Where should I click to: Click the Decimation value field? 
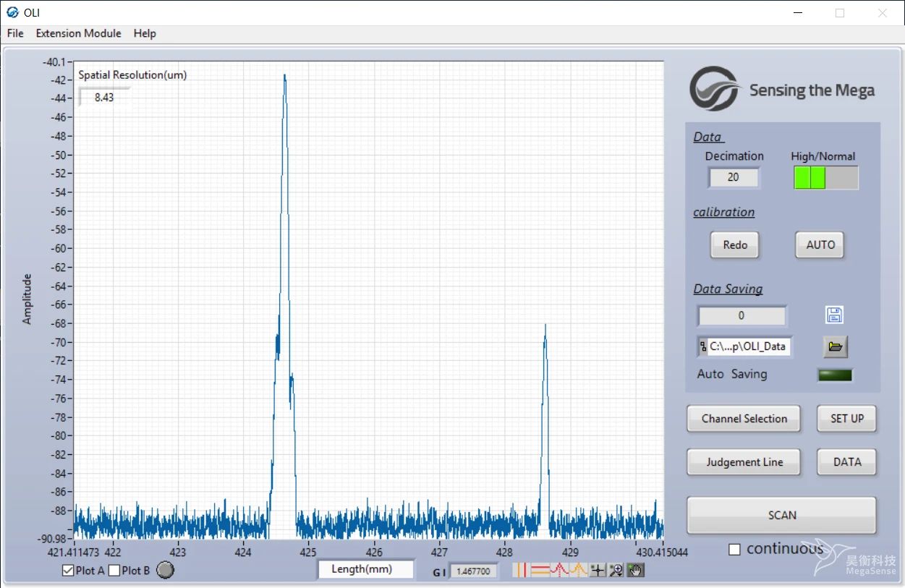click(x=734, y=177)
